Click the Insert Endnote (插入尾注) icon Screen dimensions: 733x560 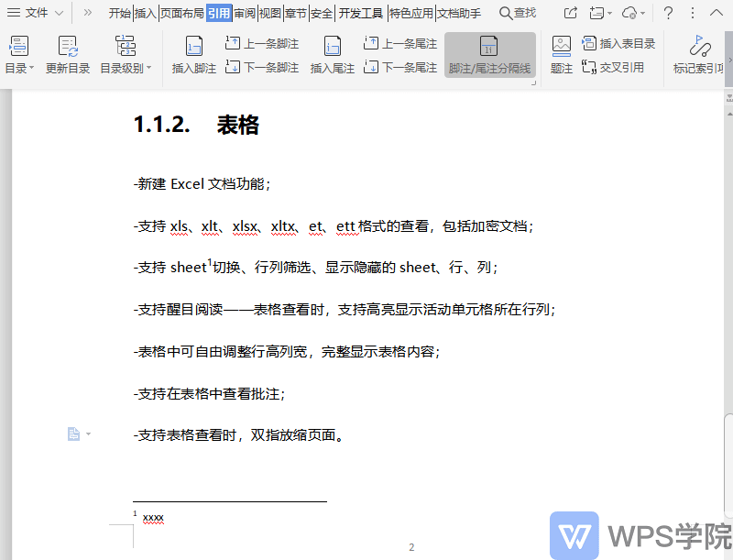[333, 47]
